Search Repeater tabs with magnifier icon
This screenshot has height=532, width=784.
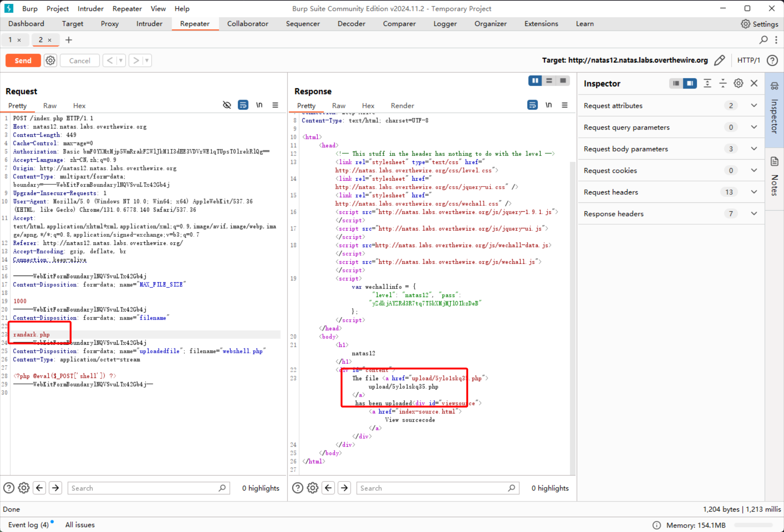coord(764,40)
